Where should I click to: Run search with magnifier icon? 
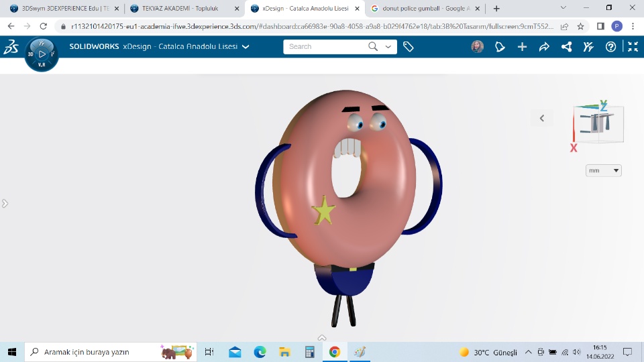tap(373, 46)
